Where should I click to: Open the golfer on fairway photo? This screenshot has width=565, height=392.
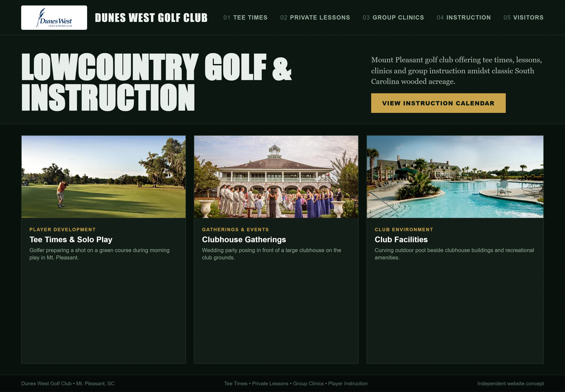[x=103, y=177]
